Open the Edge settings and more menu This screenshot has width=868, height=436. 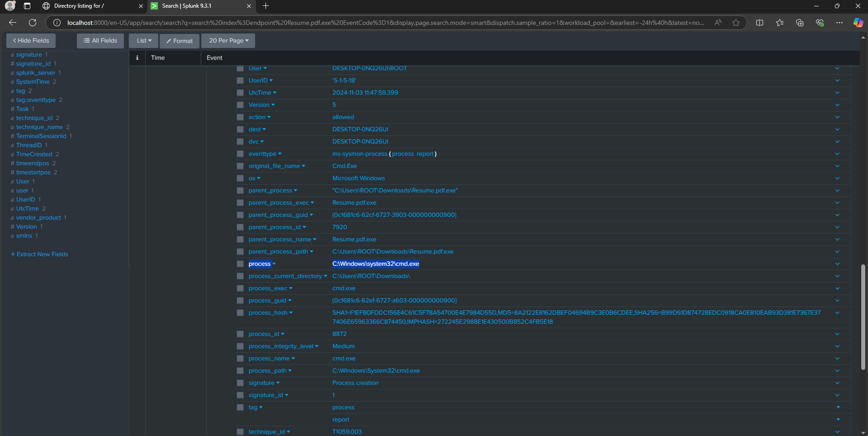coord(840,23)
